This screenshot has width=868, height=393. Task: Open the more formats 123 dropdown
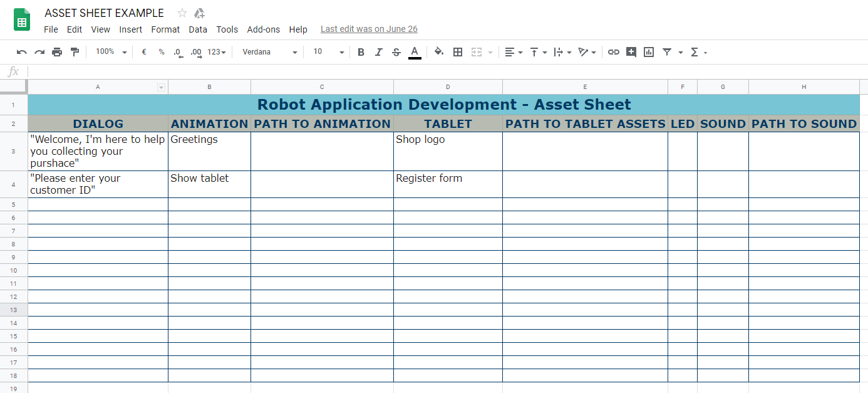217,52
